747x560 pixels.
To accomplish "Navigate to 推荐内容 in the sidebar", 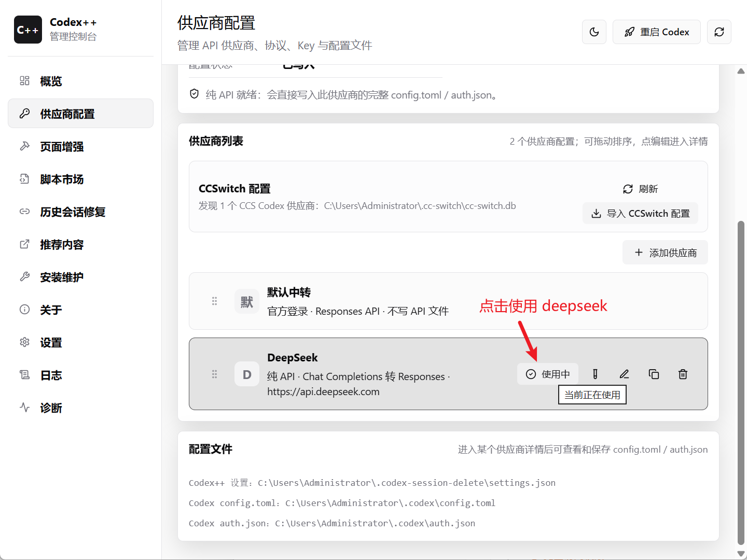I will point(81,244).
